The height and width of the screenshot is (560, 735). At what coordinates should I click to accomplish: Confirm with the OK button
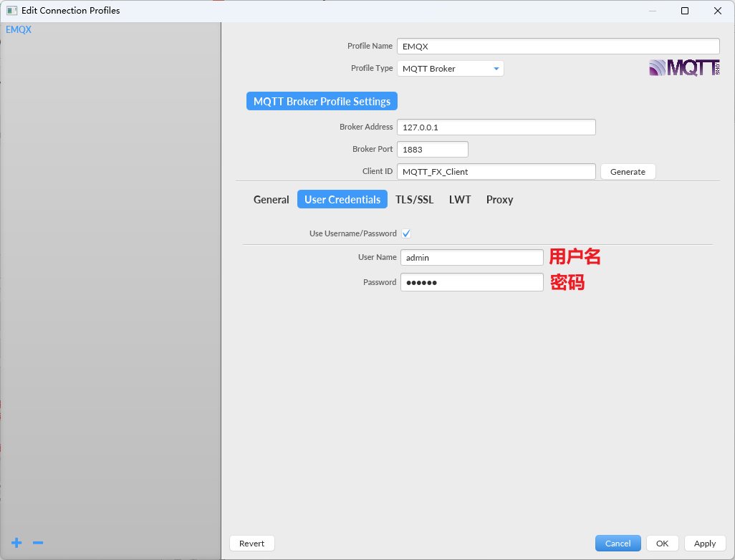663,543
